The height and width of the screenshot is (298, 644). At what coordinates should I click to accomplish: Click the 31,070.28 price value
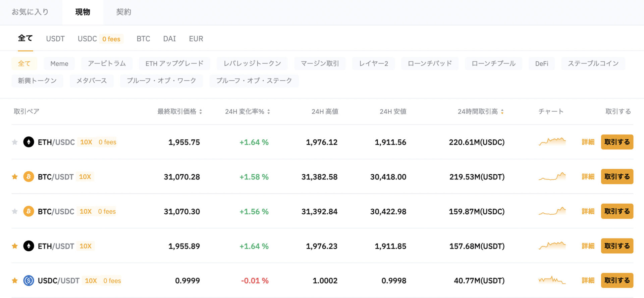pyautogui.click(x=182, y=177)
